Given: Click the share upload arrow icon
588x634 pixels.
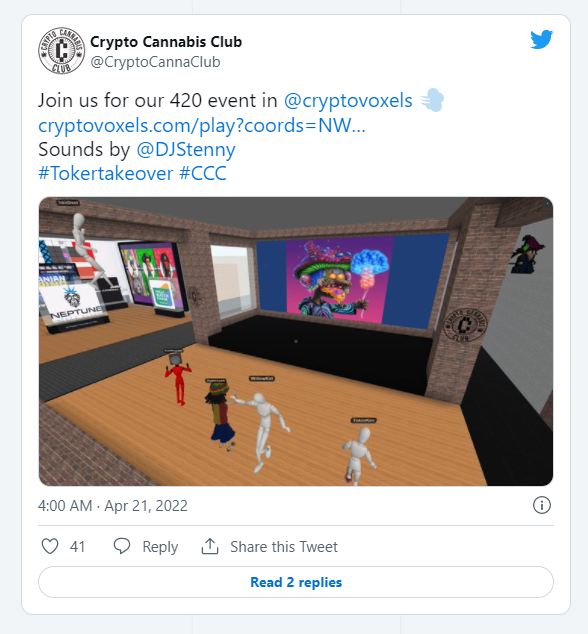Looking at the screenshot, I should click(x=210, y=546).
